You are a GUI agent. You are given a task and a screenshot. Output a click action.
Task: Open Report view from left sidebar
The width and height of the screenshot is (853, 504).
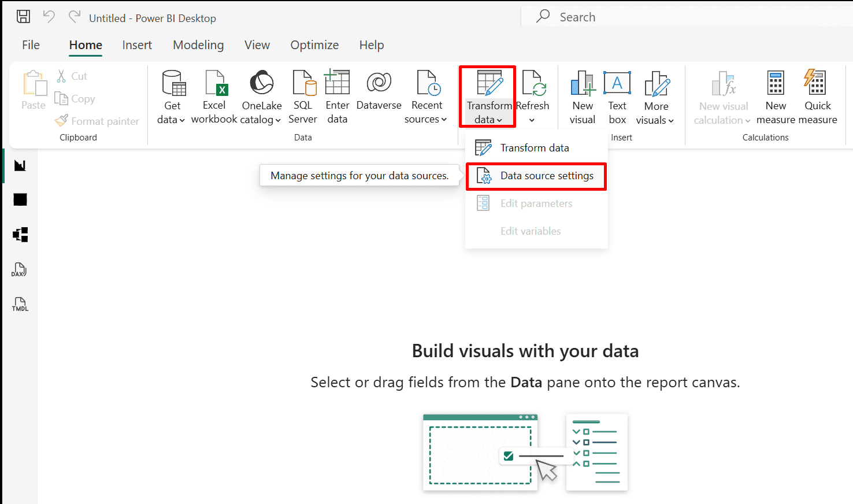pos(20,166)
